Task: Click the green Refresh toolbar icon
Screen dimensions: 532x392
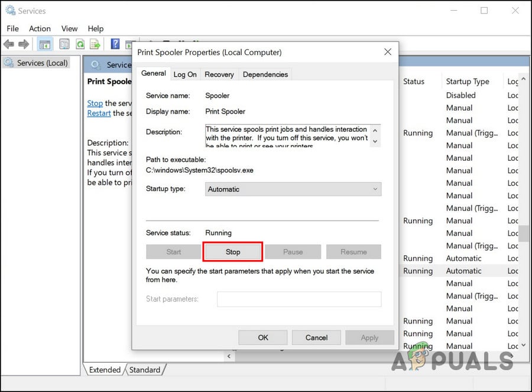Action: pos(80,44)
